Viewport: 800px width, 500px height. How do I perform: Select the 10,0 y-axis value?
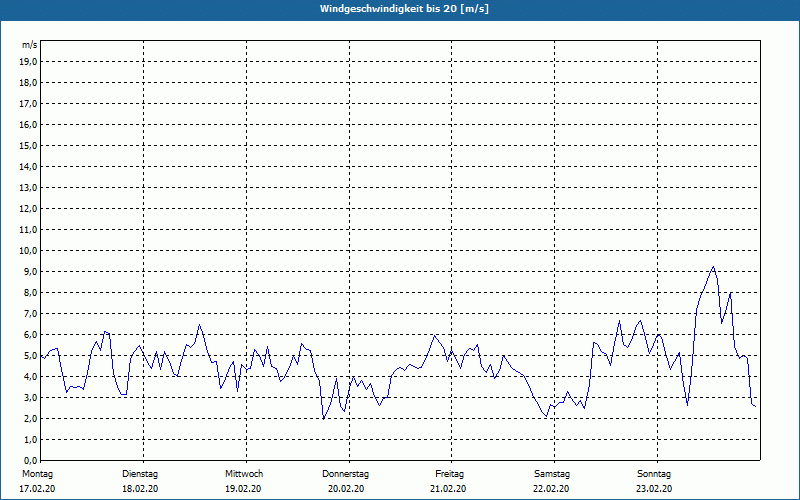[x=28, y=251]
